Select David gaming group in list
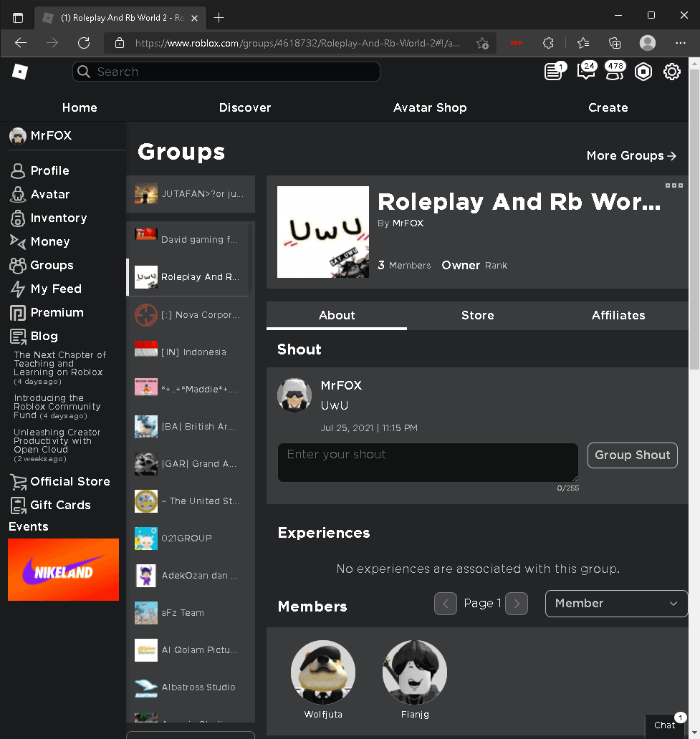Screen dimensions: 700x739 tap(188, 239)
